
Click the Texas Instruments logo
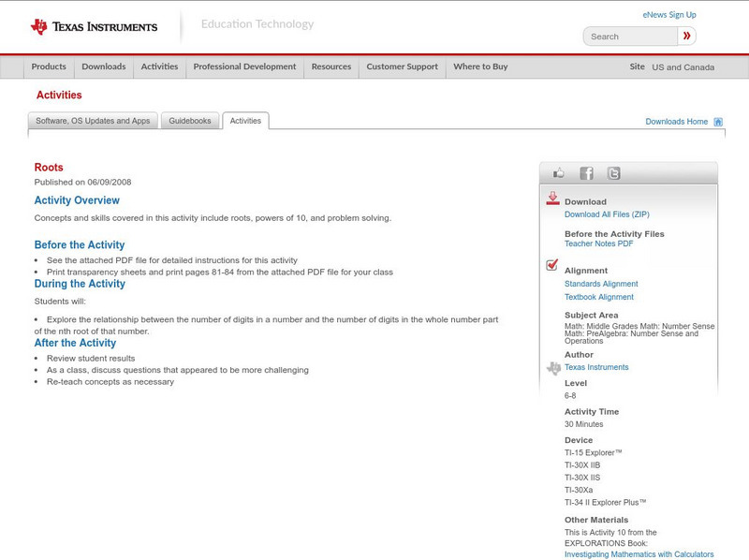pos(94,27)
